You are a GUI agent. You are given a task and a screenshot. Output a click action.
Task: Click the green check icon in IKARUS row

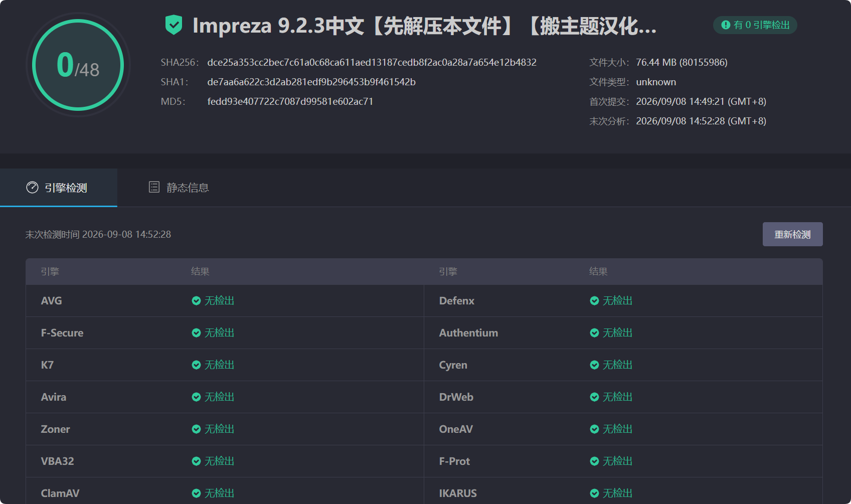(x=594, y=493)
